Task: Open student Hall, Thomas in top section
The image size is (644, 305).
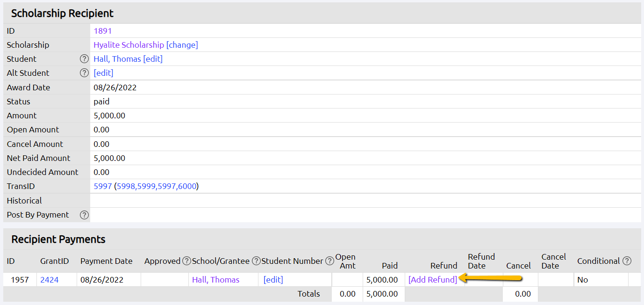Action: 117,59
